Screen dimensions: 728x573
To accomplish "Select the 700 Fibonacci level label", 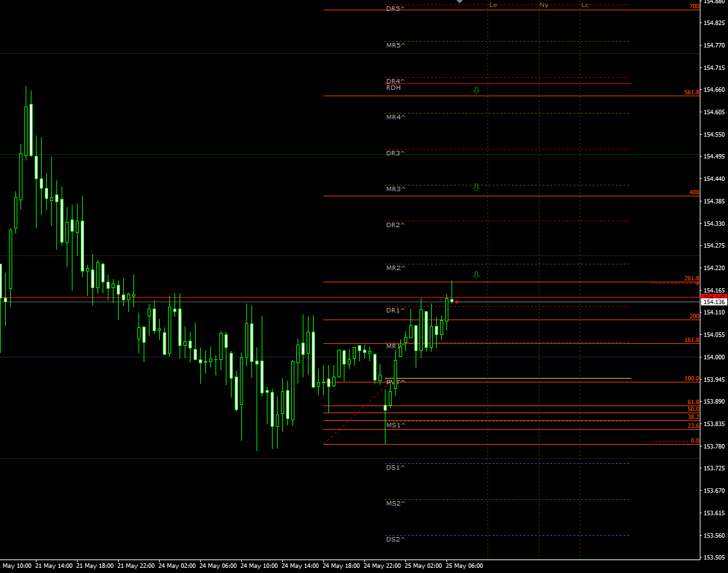I will pos(694,6).
